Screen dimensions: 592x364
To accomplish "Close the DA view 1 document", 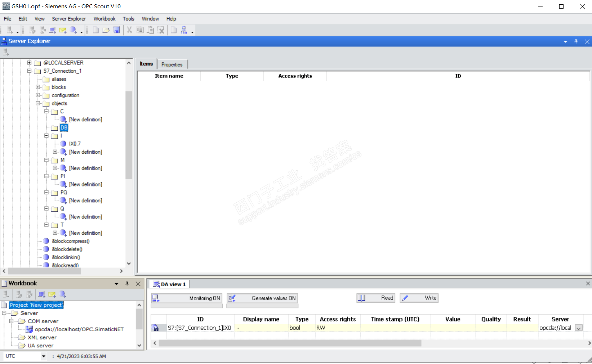I will tap(588, 284).
